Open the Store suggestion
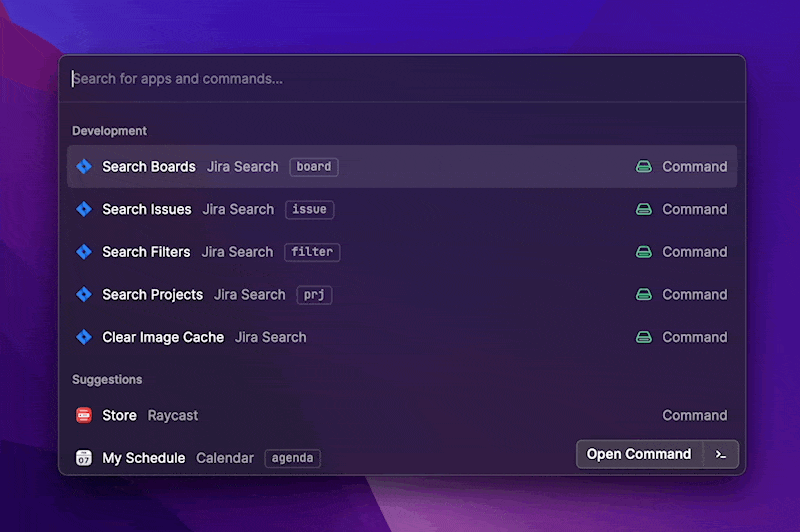Screen dimensions: 800x532 point(402,415)
